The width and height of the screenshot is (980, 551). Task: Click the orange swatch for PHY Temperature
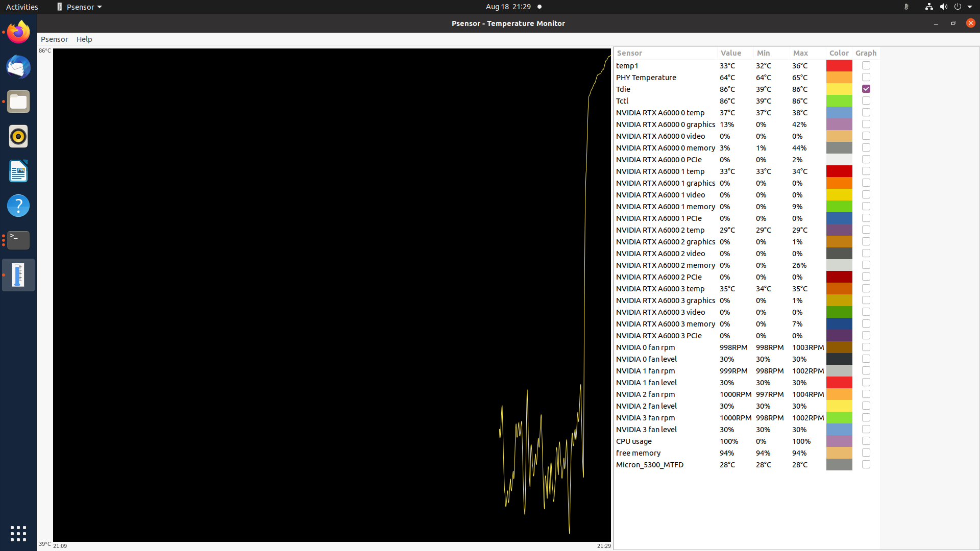click(839, 77)
